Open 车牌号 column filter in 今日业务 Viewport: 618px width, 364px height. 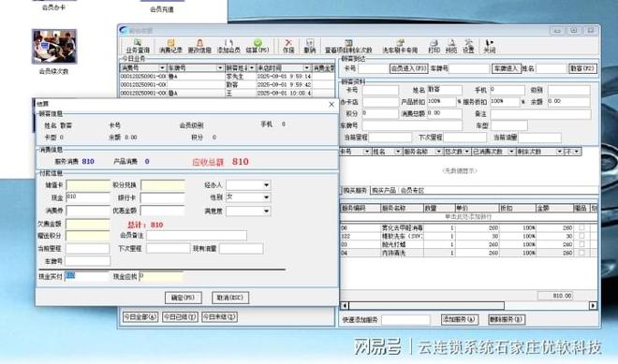[220, 67]
